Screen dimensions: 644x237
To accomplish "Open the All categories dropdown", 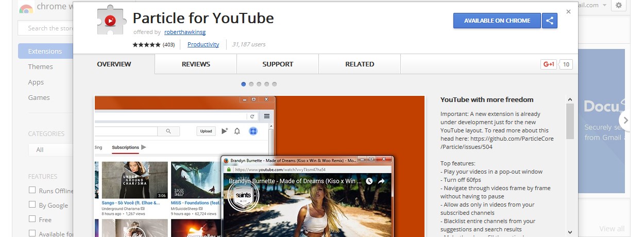I will click(50, 149).
